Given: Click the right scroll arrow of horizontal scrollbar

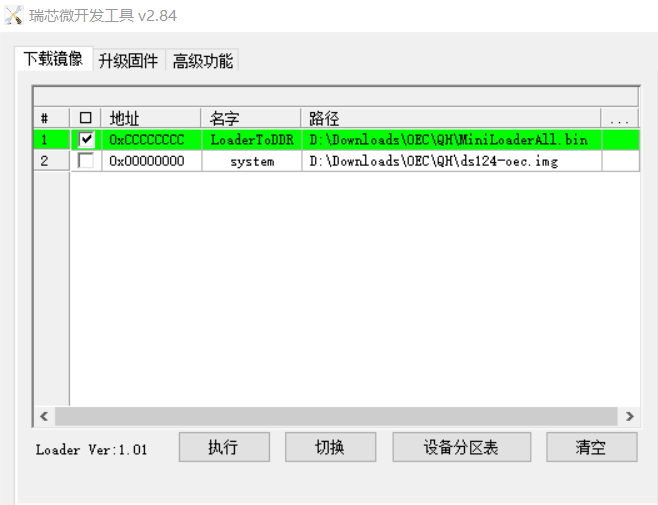Looking at the screenshot, I should (x=629, y=415).
